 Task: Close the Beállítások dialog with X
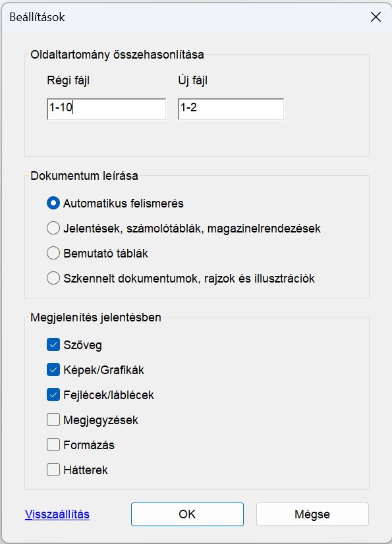tap(376, 18)
